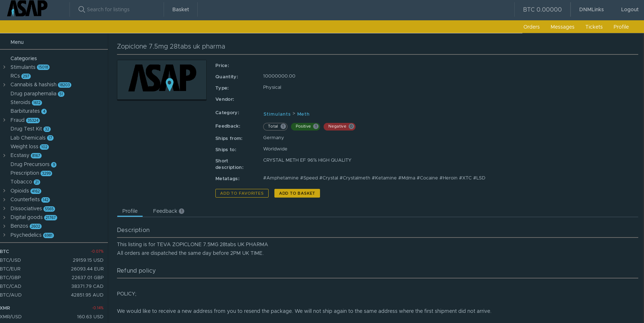This screenshot has width=644, height=323.
Task: Switch to the Feedback tab
Action: [169, 211]
